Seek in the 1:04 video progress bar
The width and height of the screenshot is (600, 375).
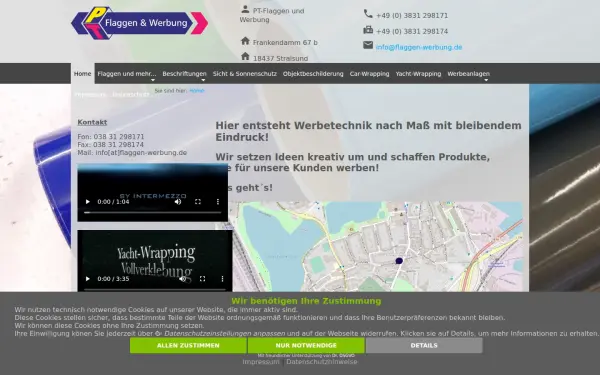tap(153, 212)
